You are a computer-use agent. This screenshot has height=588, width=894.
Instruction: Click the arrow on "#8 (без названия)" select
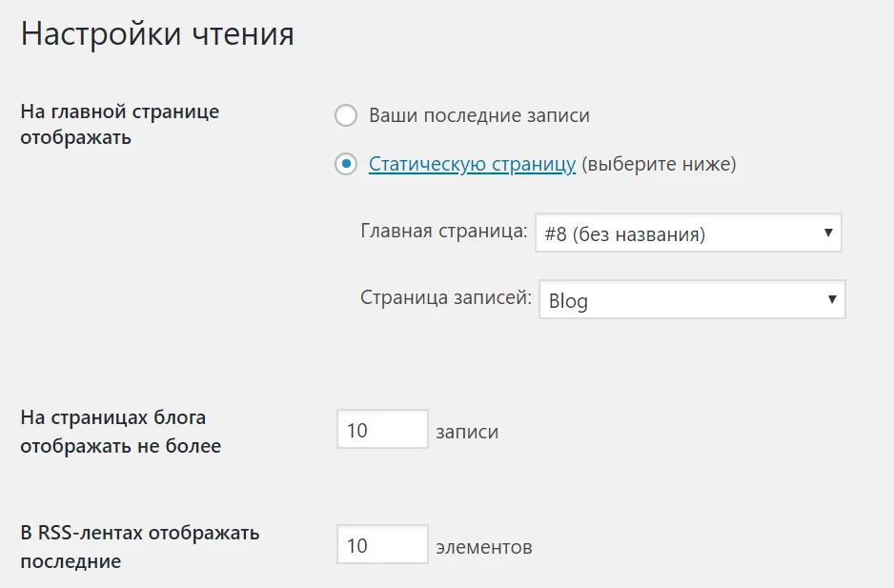point(827,233)
